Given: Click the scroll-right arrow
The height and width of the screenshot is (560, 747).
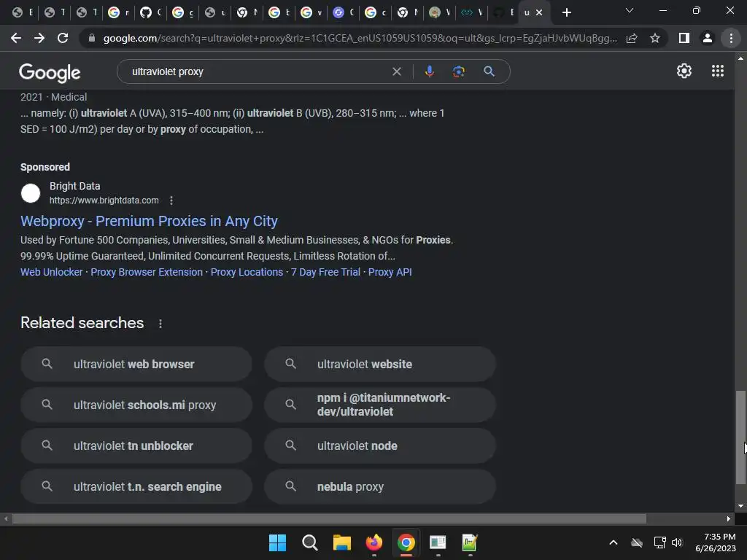Looking at the screenshot, I should pos(729,518).
